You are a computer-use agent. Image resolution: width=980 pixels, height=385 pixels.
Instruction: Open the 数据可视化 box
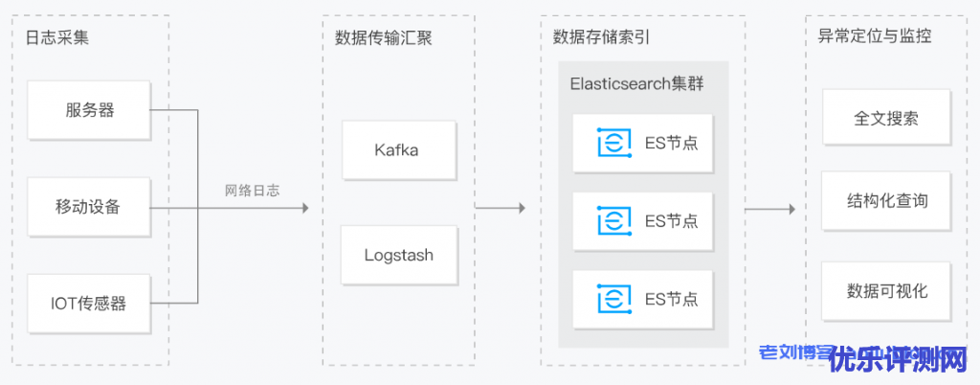(x=886, y=291)
